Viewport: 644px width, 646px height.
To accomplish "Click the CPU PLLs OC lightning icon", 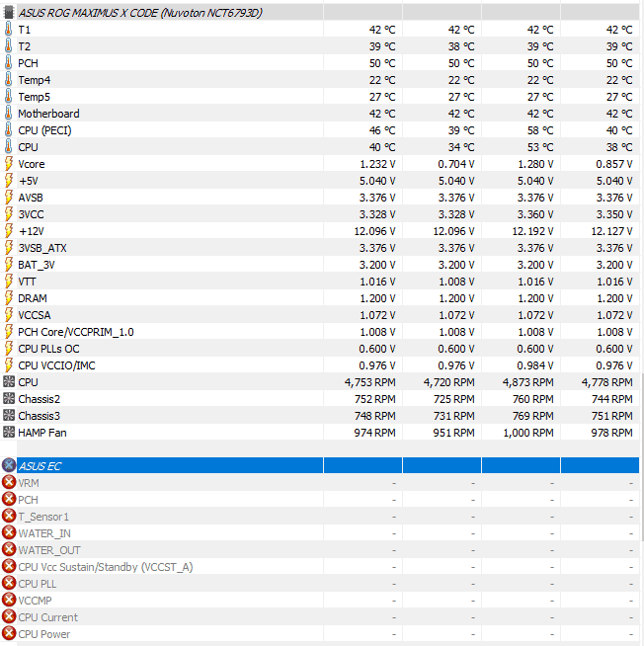I will [8, 349].
